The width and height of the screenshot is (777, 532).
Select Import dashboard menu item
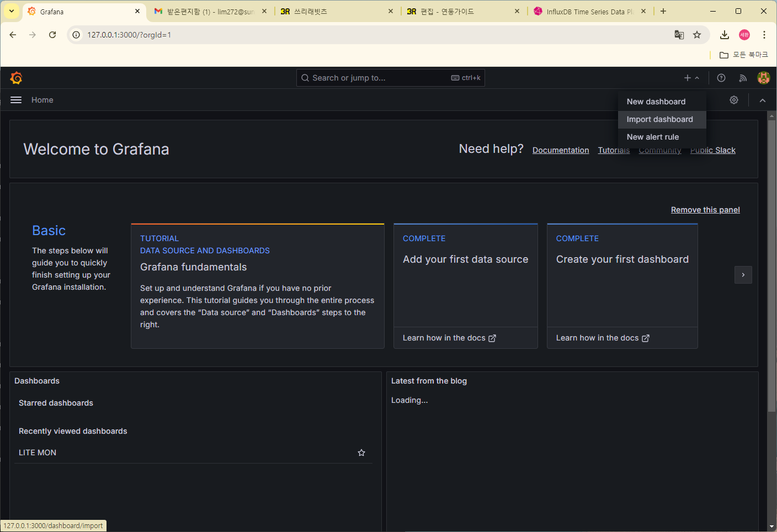(662, 119)
